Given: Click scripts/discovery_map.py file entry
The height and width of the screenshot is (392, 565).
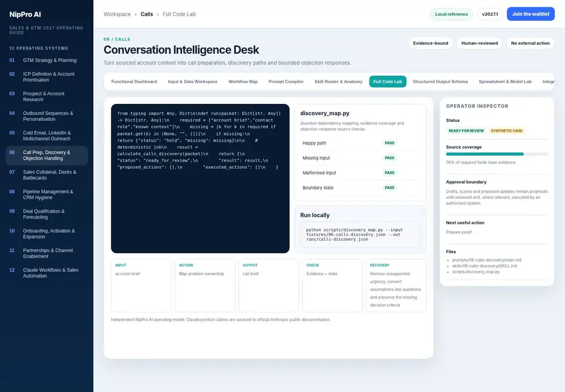Looking at the screenshot, I should tap(476, 272).
